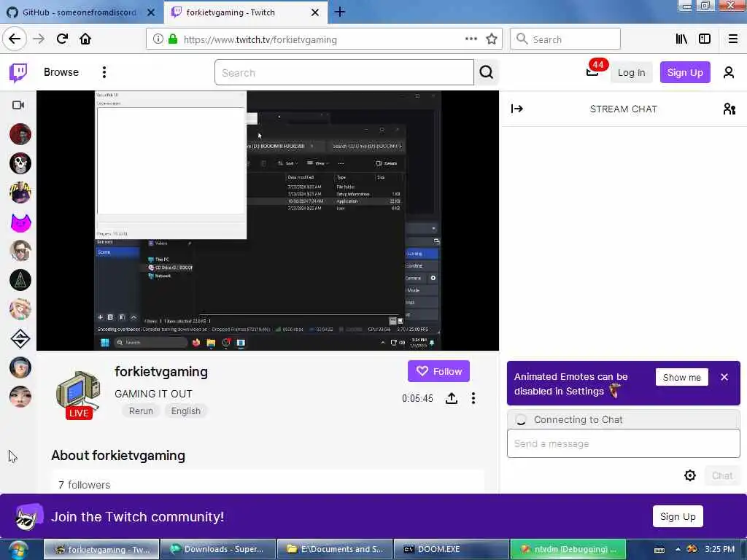Click the Firefox Search box
This screenshot has width=747, height=560.
[565, 39]
